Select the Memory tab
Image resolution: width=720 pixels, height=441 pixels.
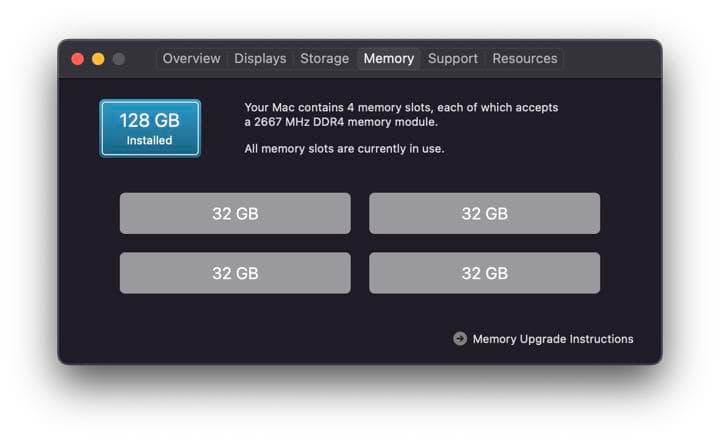coord(389,59)
